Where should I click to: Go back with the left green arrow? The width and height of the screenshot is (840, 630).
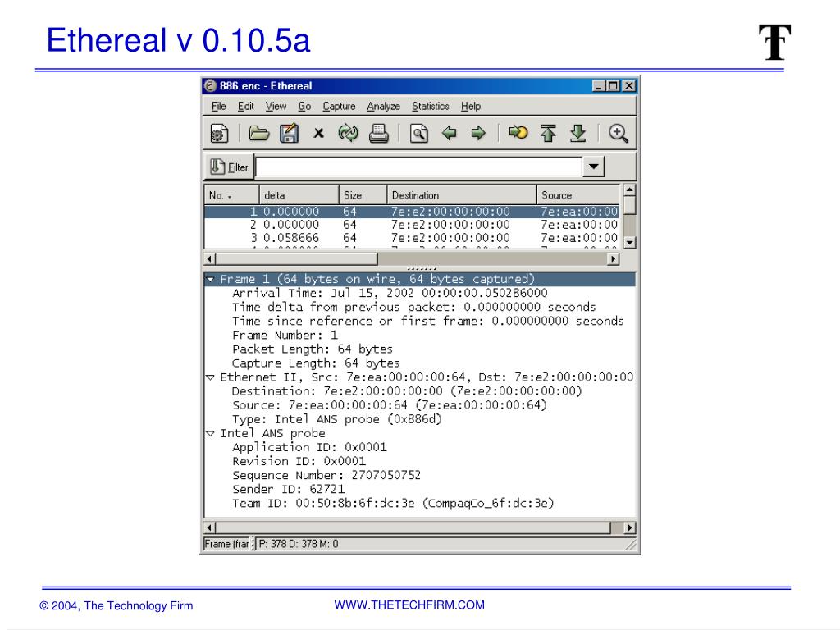pos(449,133)
